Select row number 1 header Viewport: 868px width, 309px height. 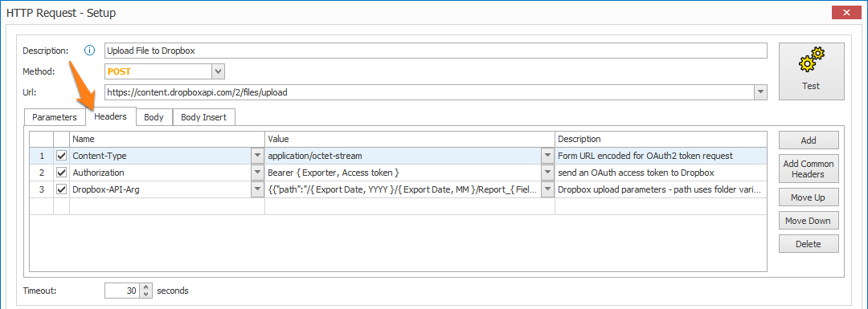[x=42, y=156]
